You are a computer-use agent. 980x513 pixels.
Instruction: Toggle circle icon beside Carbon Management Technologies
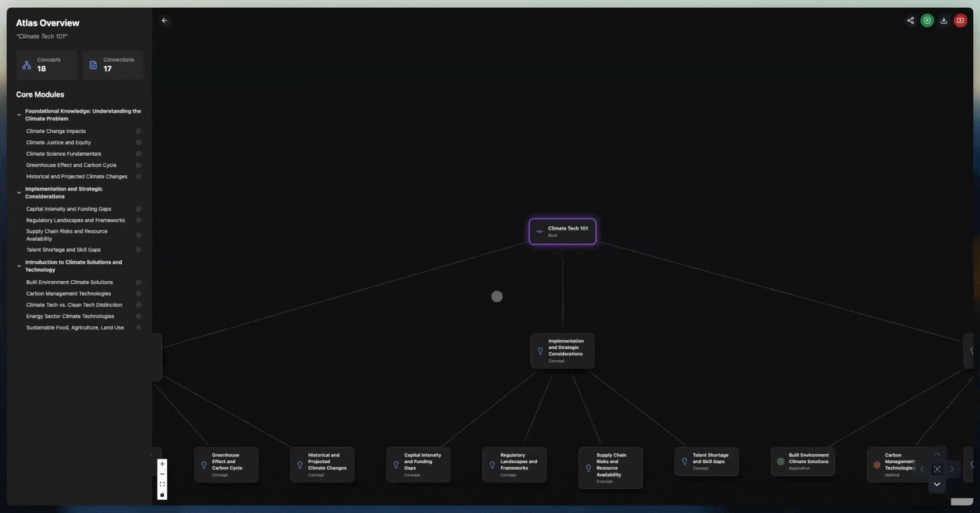click(x=138, y=294)
